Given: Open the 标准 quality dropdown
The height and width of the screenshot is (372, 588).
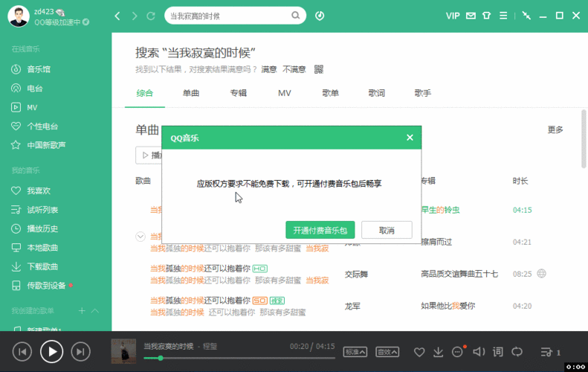Looking at the screenshot, I should point(355,352).
